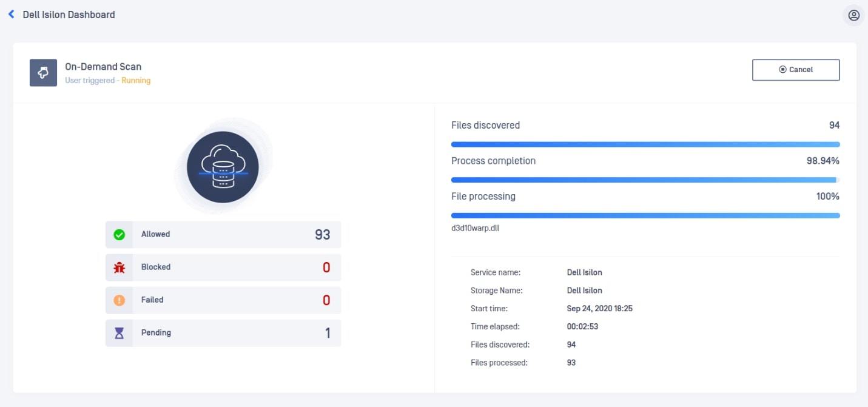Click the orange Running status text
This screenshot has width=868, height=407.
[x=136, y=81]
